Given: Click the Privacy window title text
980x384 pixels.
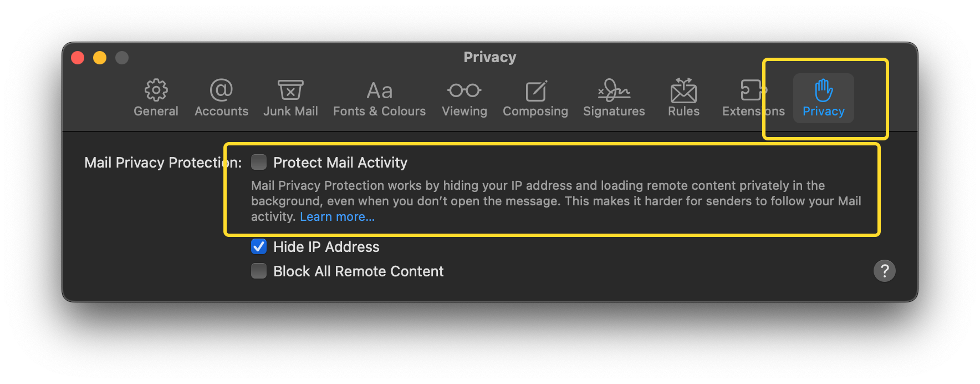Looking at the screenshot, I should coord(490,57).
